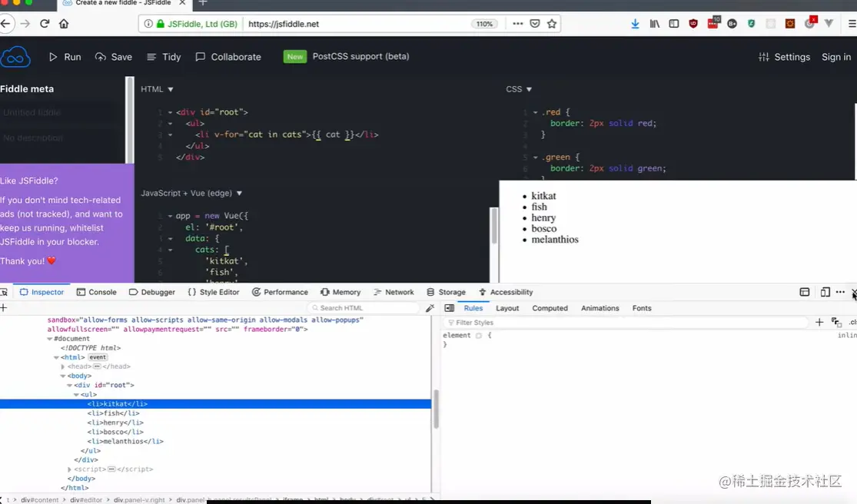Collapse the div id="root" node
Viewport: 857px width, 504px height.
[69, 385]
